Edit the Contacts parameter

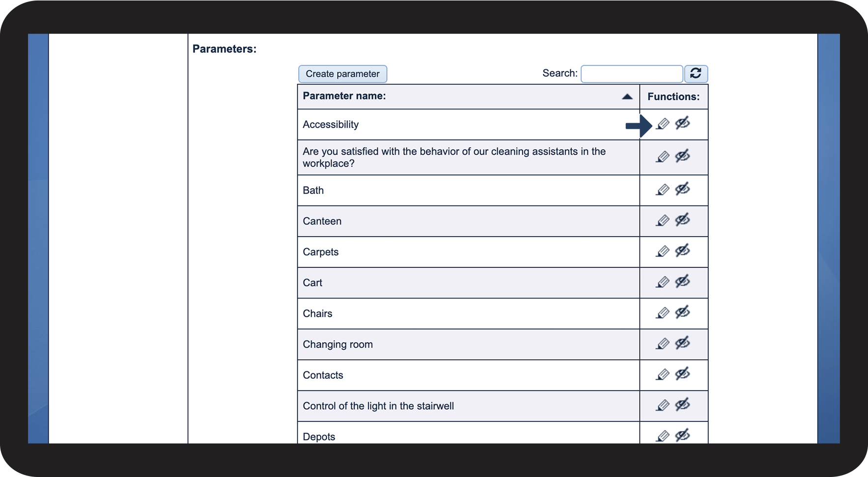(x=663, y=375)
